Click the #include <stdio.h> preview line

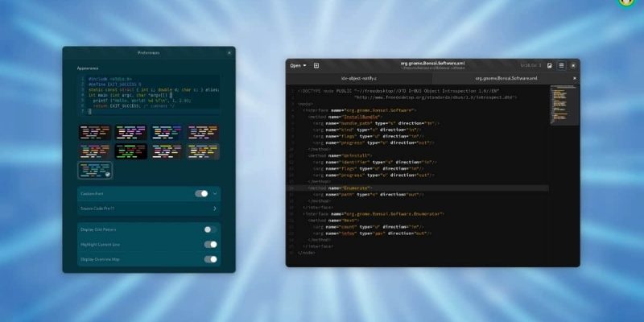109,79
